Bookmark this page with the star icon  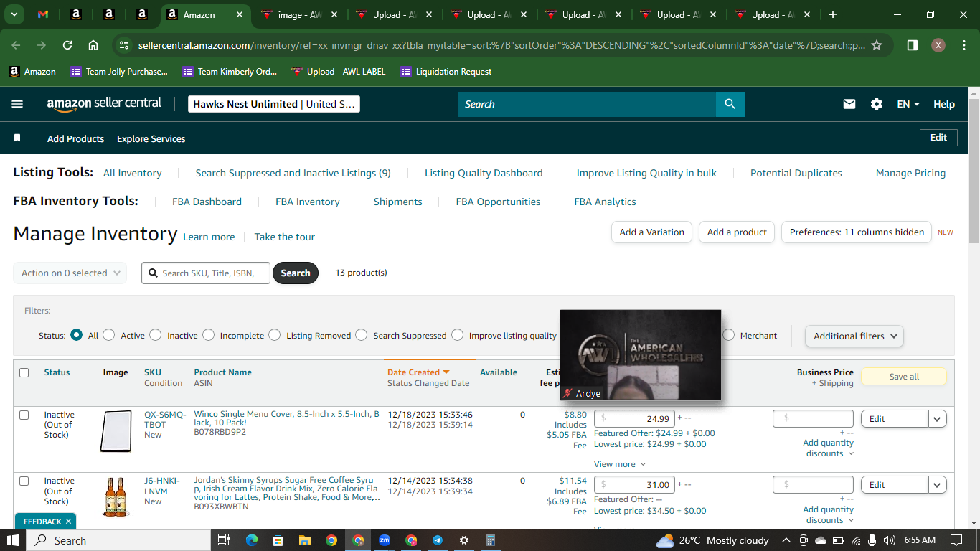(876, 45)
